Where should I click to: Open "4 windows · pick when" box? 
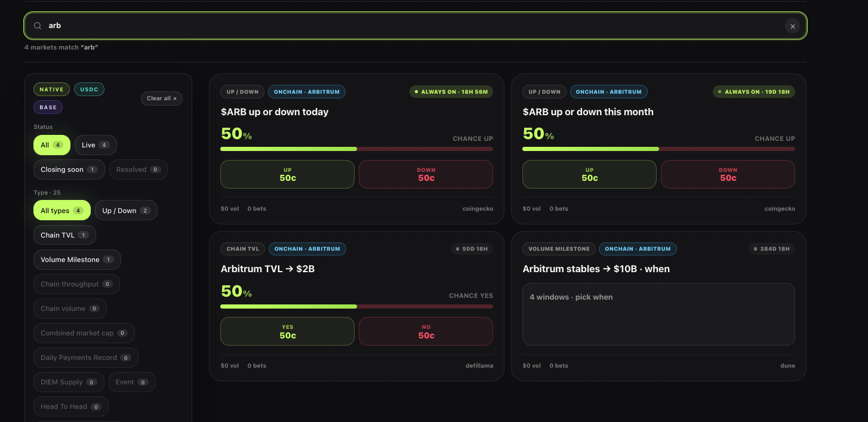[658, 314]
